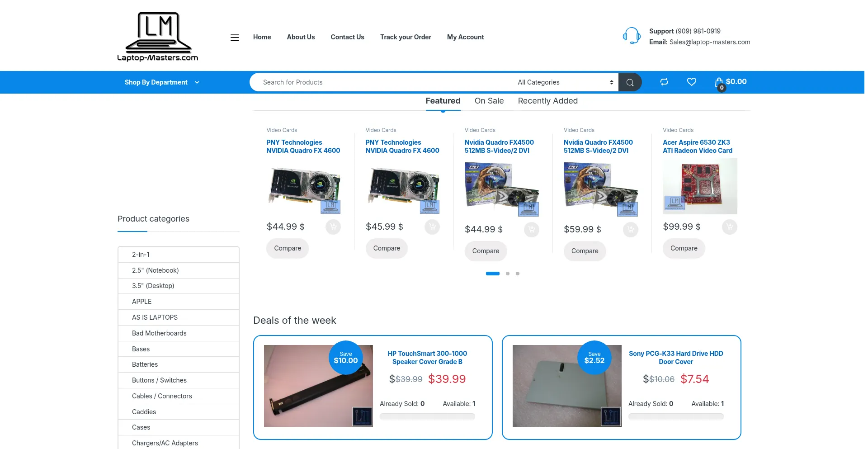Click the Laptop-Masters.com logo
This screenshot has height=449, width=868.
[x=157, y=35]
